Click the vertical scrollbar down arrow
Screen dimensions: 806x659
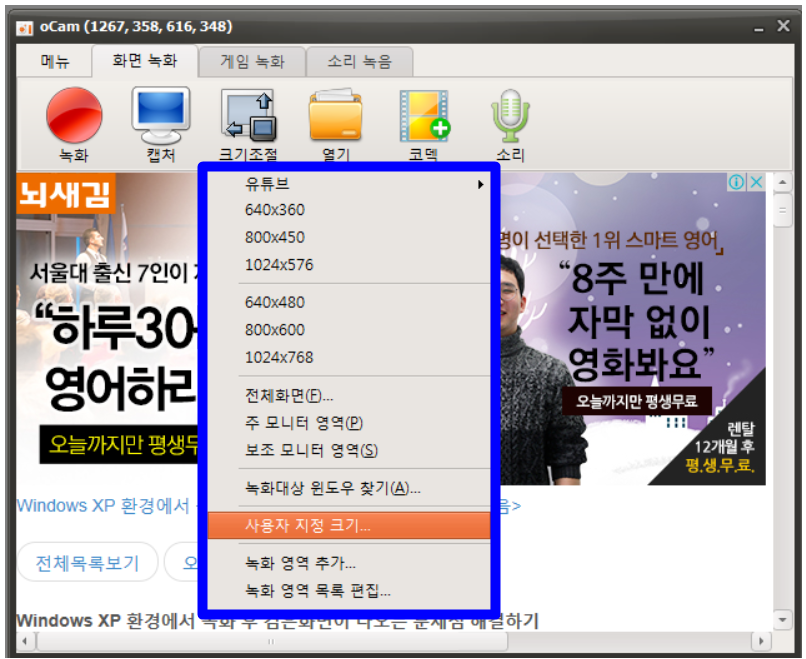point(782,619)
